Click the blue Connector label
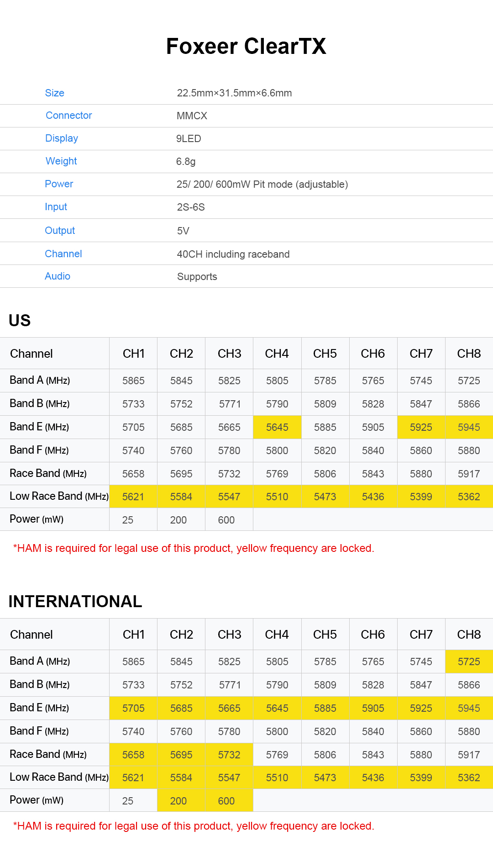Image resolution: width=493 pixels, height=868 pixels. 68,115
